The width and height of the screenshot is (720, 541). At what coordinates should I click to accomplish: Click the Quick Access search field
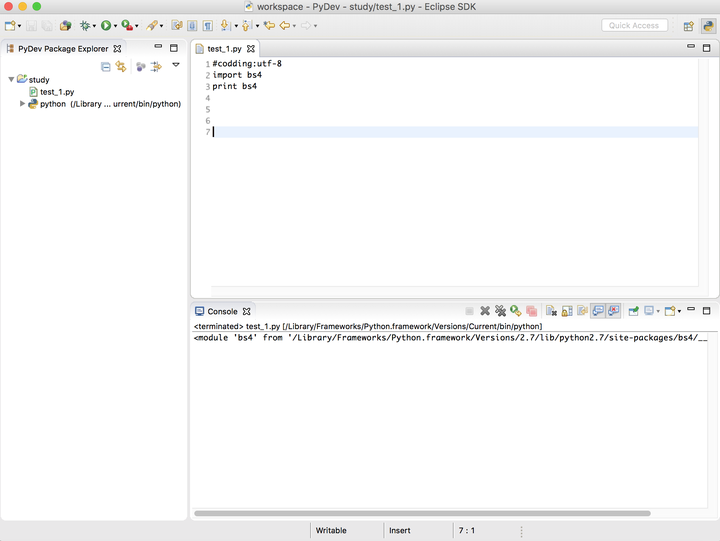click(x=634, y=26)
